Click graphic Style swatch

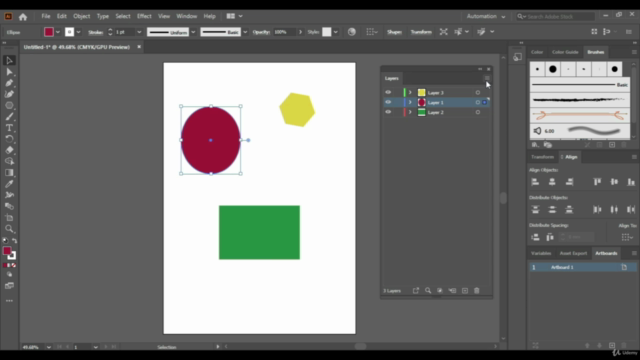(327, 32)
